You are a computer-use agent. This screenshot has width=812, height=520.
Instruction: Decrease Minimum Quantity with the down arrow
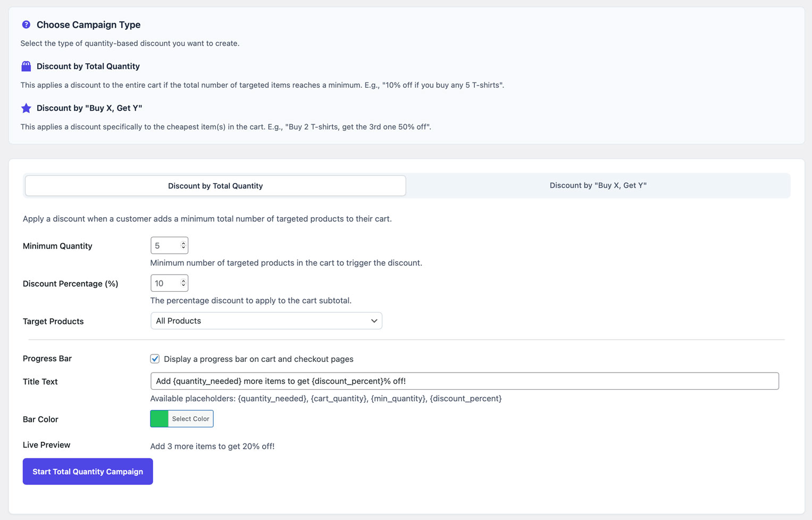[183, 247]
